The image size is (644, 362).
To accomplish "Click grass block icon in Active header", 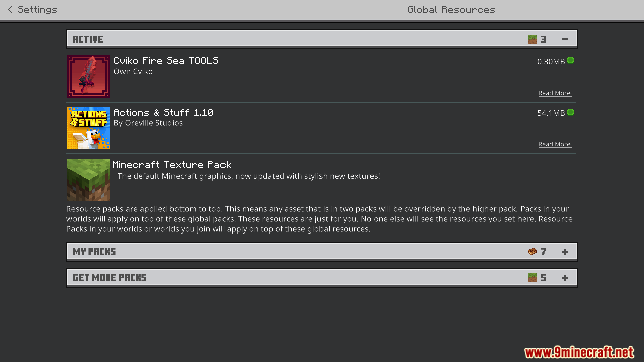I will pyautogui.click(x=532, y=39).
